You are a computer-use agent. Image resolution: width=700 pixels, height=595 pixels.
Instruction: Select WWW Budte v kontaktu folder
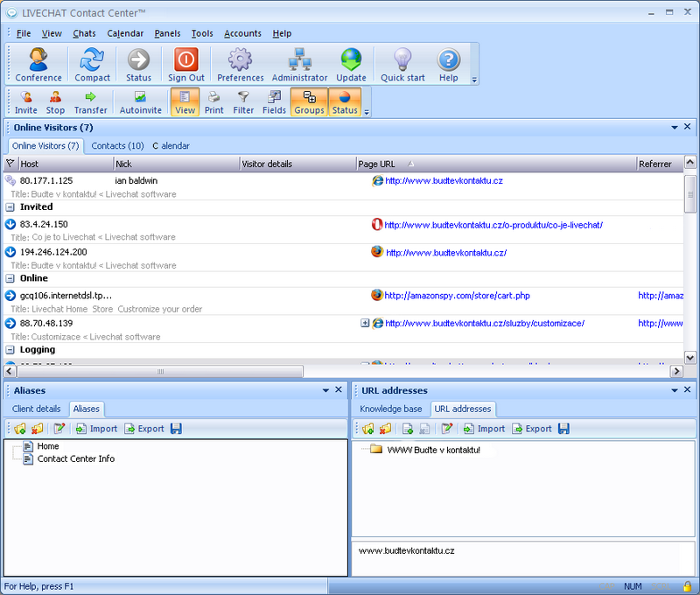coord(433,450)
